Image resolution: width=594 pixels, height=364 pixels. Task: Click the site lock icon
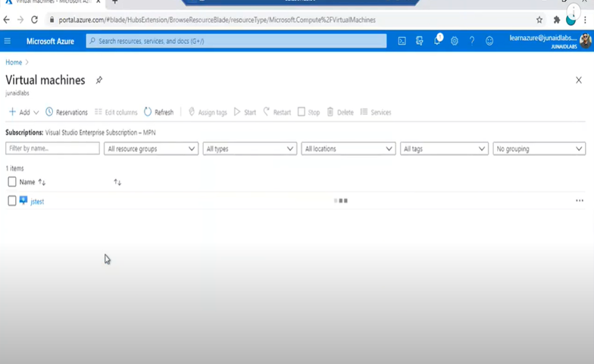(x=52, y=20)
